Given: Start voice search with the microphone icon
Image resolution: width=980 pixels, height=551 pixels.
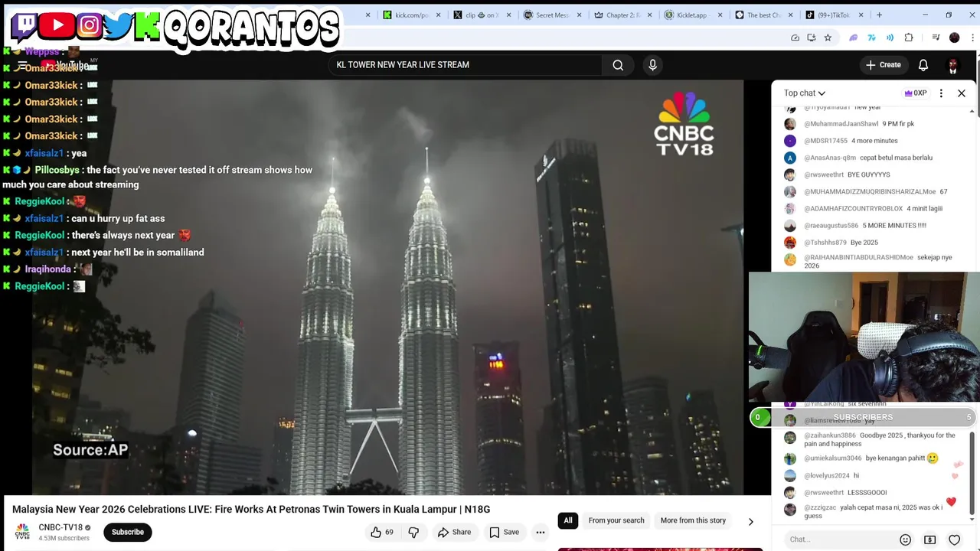Looking at the screenshot, I should (652, 65).
